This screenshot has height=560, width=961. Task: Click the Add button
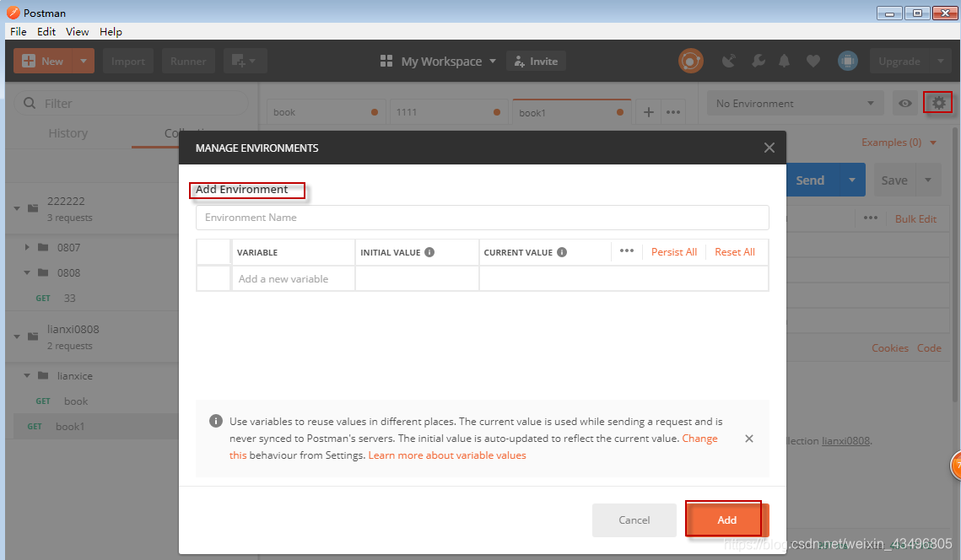pyautogui.click(x=727, y=520)
